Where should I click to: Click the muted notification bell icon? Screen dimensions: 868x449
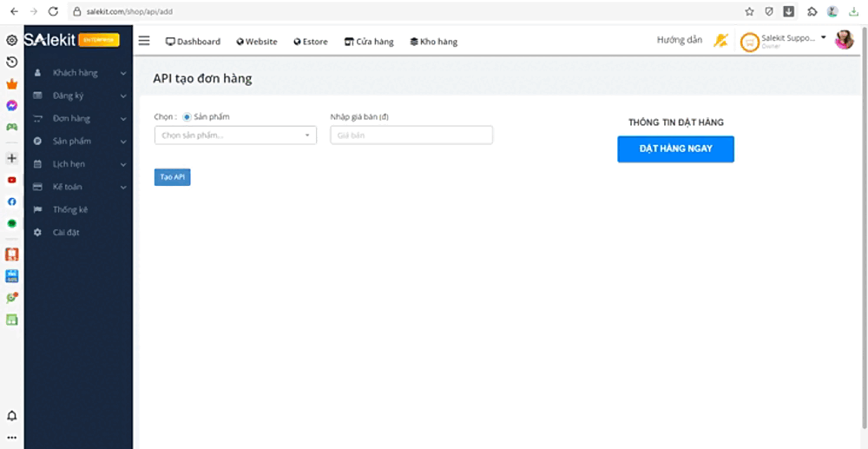(720, 41)
